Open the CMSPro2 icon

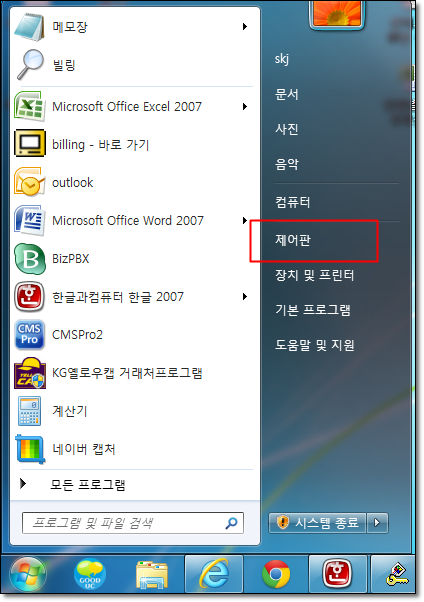[x=30, y=334]
